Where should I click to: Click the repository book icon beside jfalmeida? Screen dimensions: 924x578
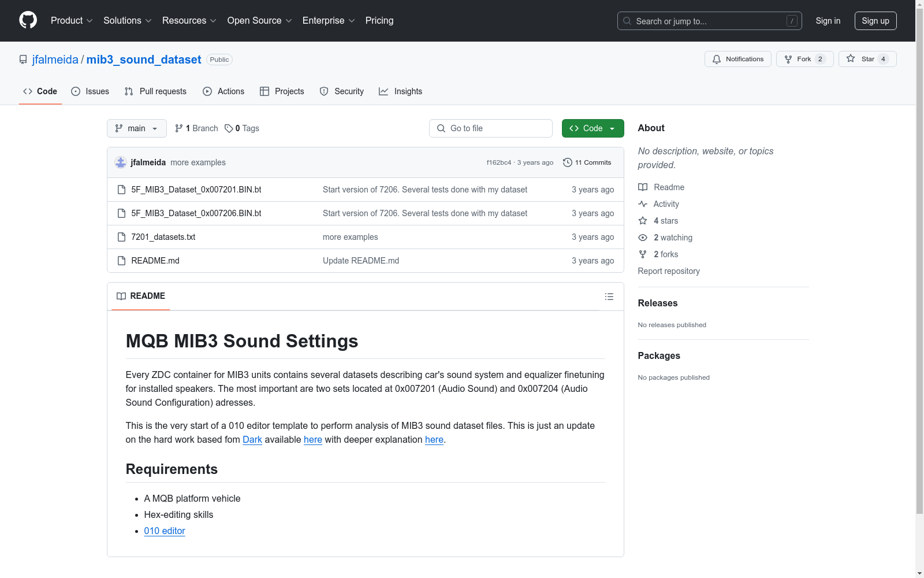(23, 60)
